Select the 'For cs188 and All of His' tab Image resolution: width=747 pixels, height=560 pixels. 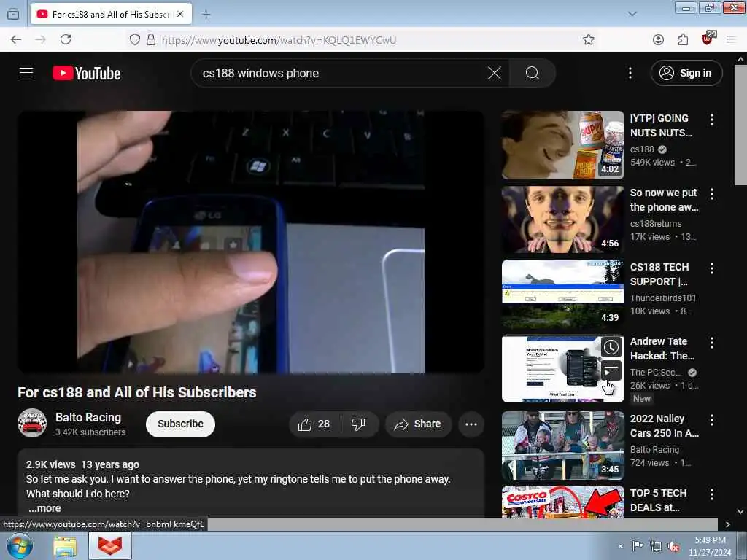pyautogui.click(x=111, y=15)
